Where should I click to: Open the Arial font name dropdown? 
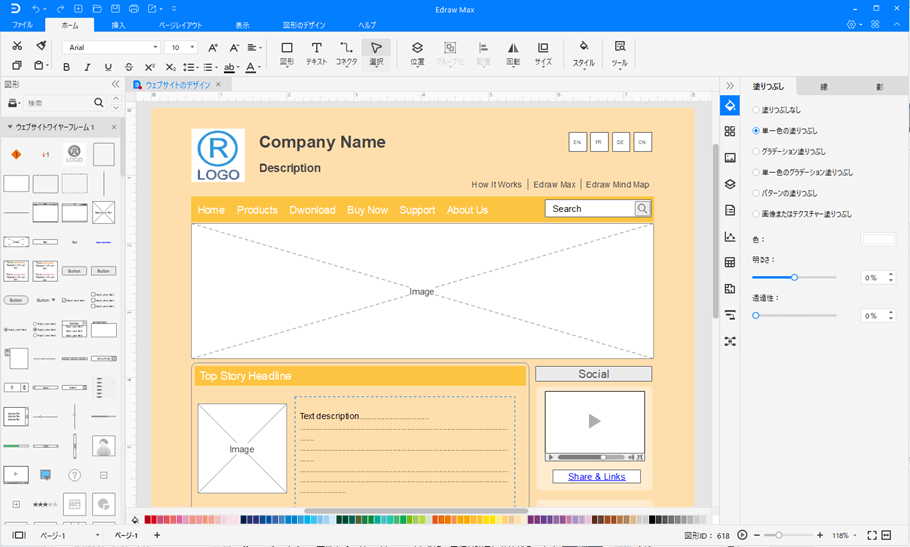[112, 47]
